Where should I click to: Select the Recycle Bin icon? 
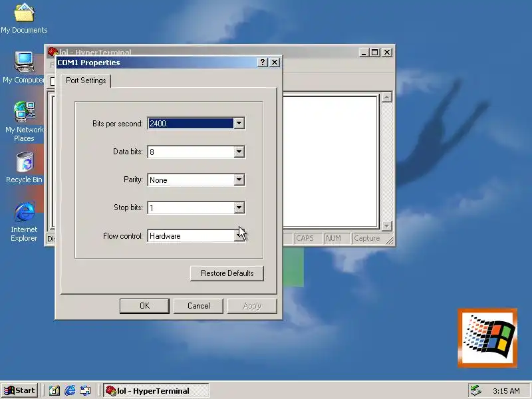click(24, 168)
